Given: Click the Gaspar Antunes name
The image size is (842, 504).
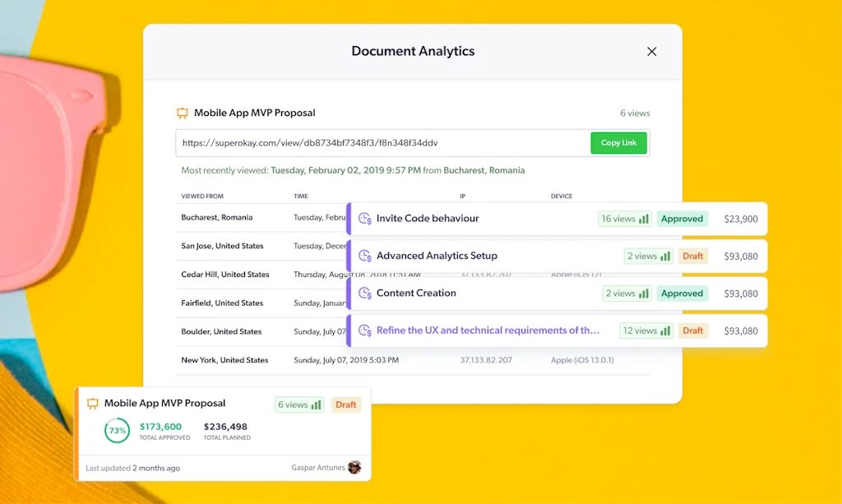Looking at the screenshot, I should (x=318, y=468).
